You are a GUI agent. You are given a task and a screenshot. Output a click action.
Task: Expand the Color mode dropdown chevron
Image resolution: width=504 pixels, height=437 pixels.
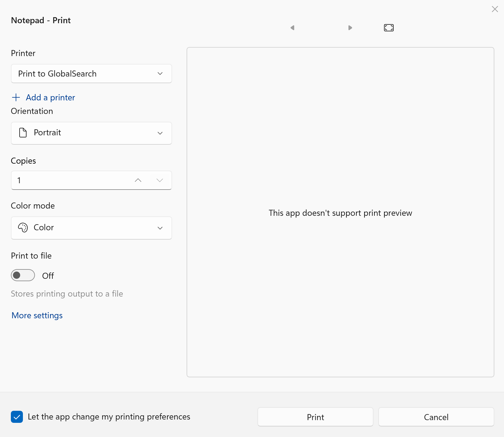pyautogui.click(x=160, y=228)
